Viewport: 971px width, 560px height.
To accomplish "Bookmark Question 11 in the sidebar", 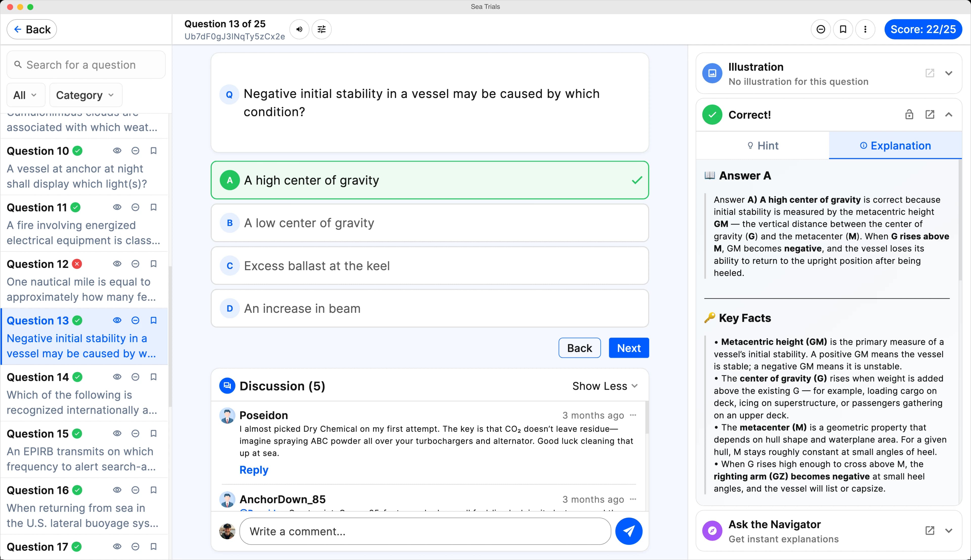I will tap(153, 207).
